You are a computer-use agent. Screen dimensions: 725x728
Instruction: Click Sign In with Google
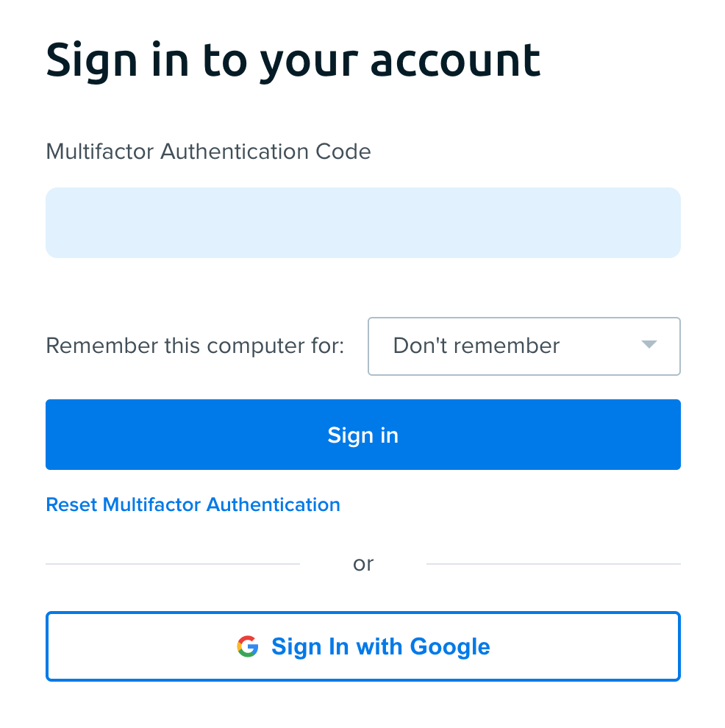(363, 646)
